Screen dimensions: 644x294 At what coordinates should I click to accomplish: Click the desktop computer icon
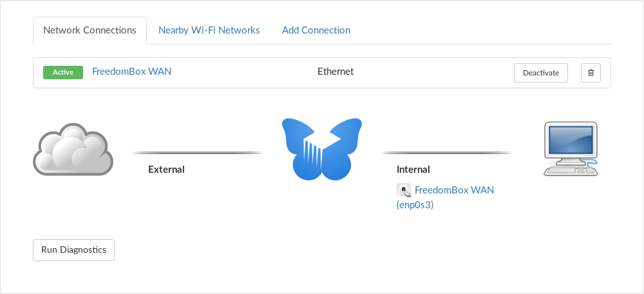[570, 149]
